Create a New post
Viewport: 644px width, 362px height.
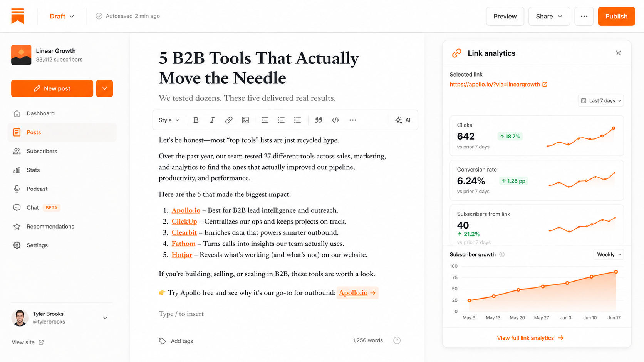pyautogui.click(x=52, y=88)
